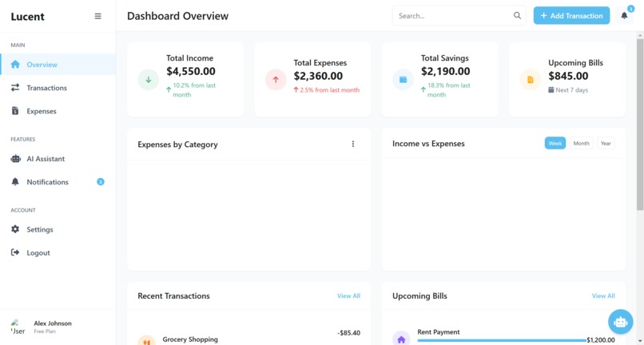Open the Transactions page
644x345 pixels.
[58, 88]
